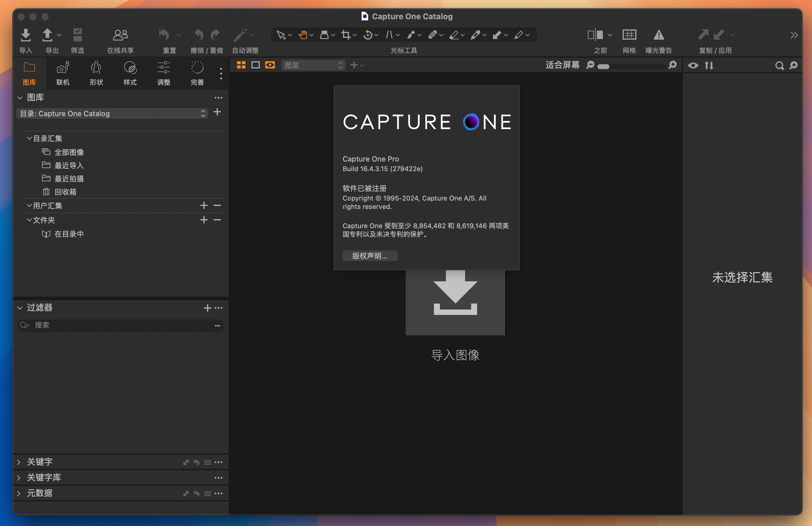
Task: Zoom in the viewer magnifier icon
Action: click(x=672, y=65)
